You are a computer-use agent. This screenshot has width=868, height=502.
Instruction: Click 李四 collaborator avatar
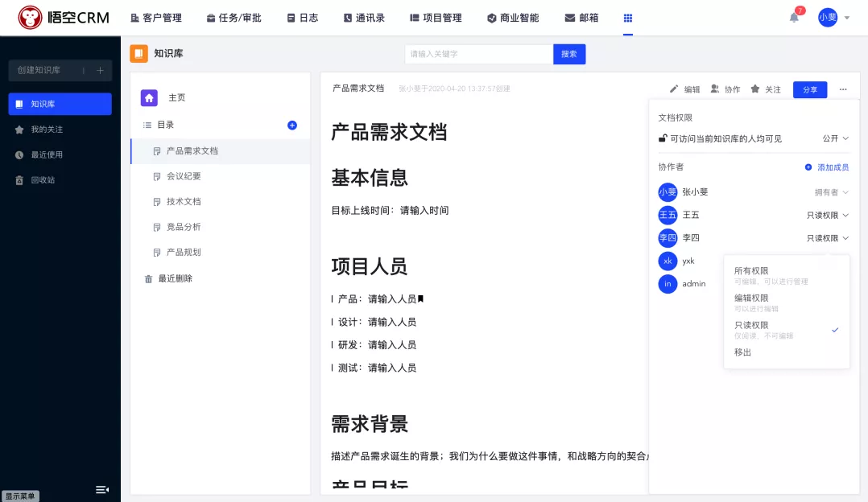pos(668,238)
